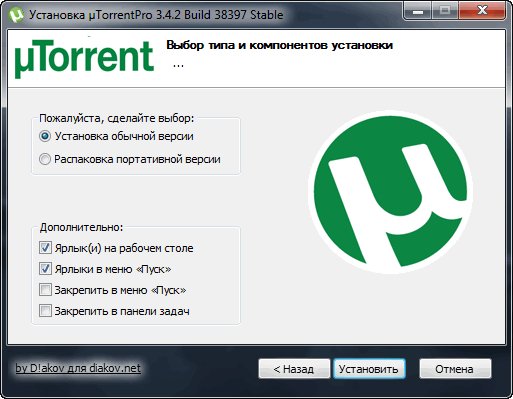Minimize the installer window
Viewport: 513px width, 399px height.
(x=418, y=12)
